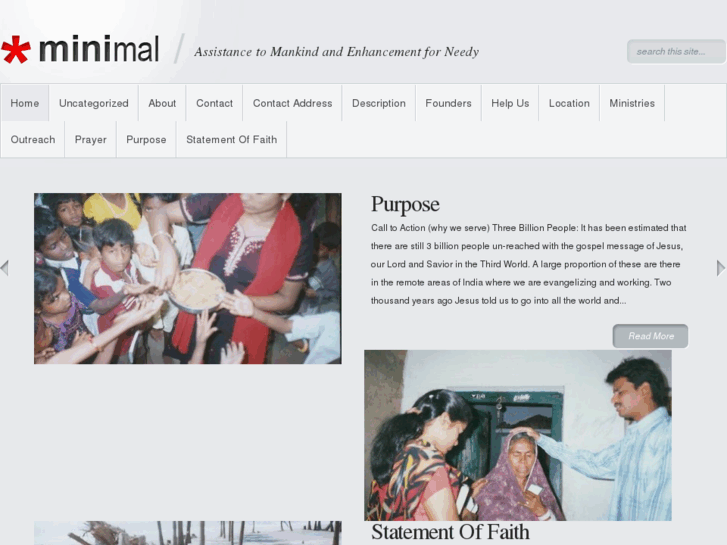Go to previous slide with left arrow
The width and height of the screenshot is (727, 545).
point(5,268)
